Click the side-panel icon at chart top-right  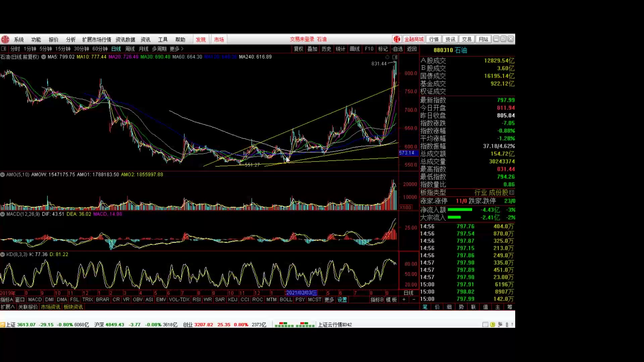(395, 57)
